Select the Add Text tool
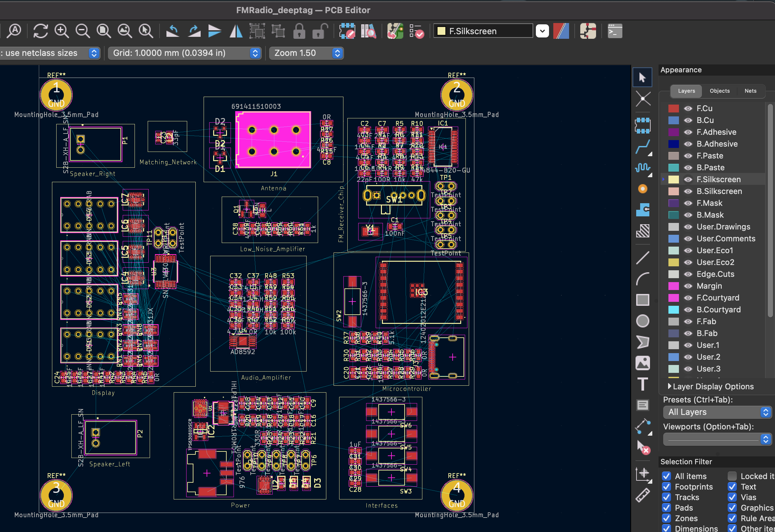The height and width of the screenshot is (532, 775). coord(643,384)
